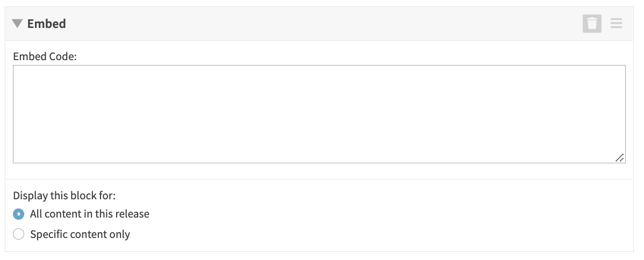Click the "Specific content only" label text
644x260 pixels.
[80, 234]
